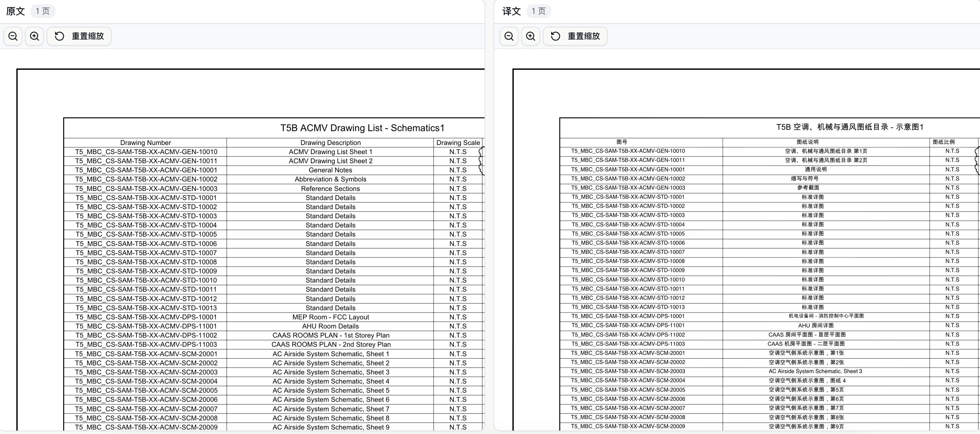Click 'CAAS 机房平面图 - 二层平面图' cell

coord(806,344)
